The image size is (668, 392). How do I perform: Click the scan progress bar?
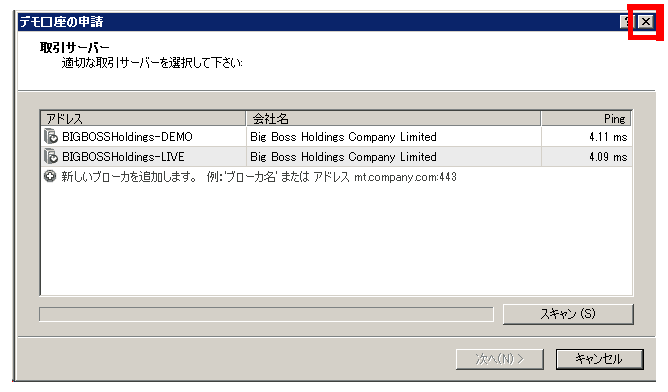266,314
